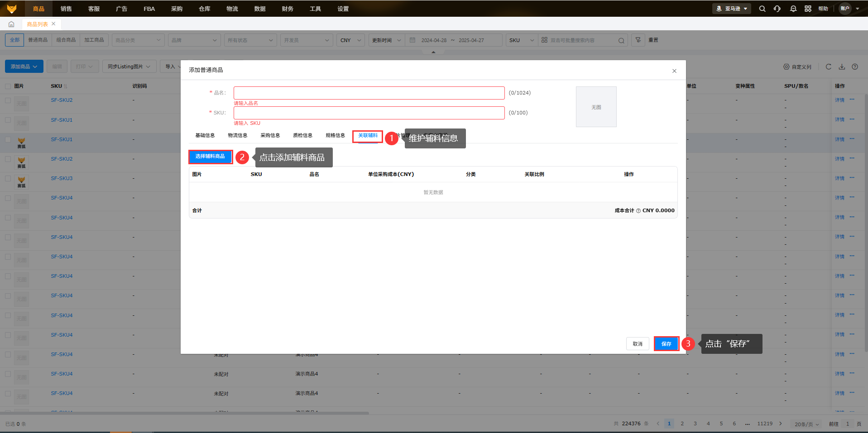Open the 品牌 dropdown
Screen dimensions: 868x433
click(194, 40)
